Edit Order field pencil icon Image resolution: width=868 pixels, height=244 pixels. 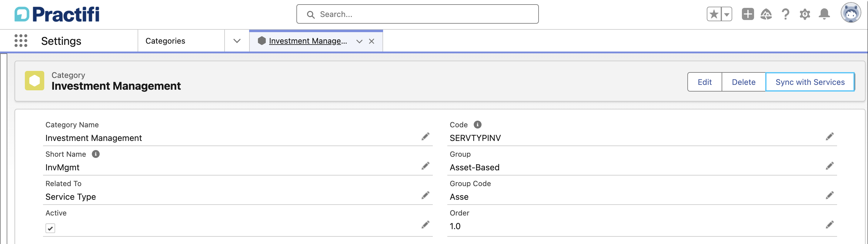[x=830, y=225]
